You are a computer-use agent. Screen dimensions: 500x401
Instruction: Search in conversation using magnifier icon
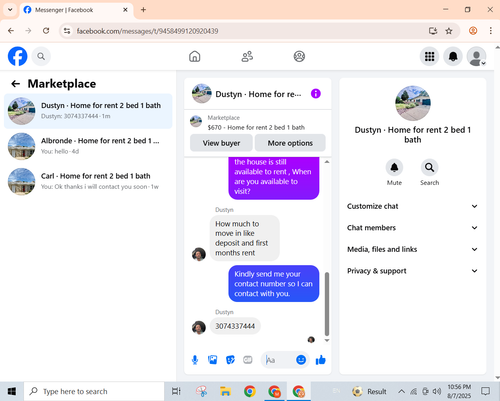tap(429, 168)
